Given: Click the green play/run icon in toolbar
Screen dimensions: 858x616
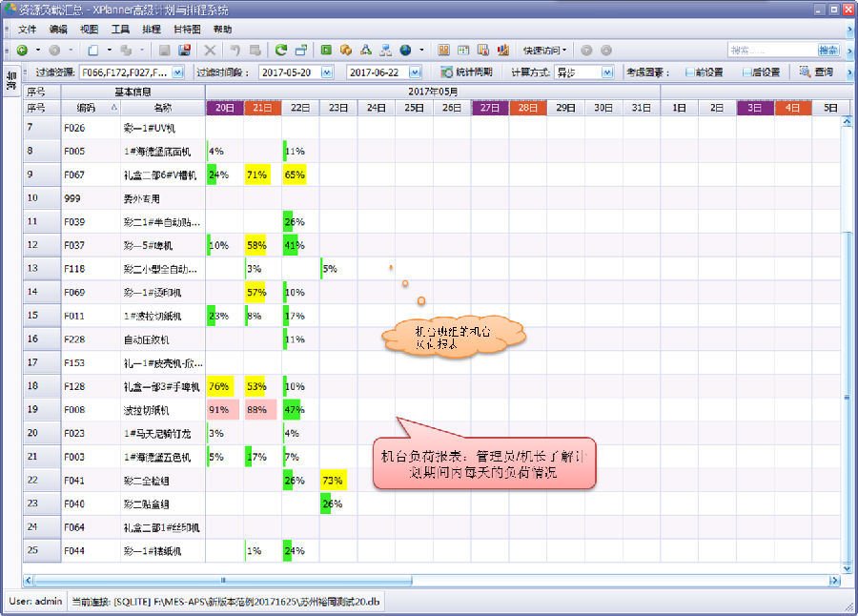Looking at the screenshot, I should pos(326,50).
